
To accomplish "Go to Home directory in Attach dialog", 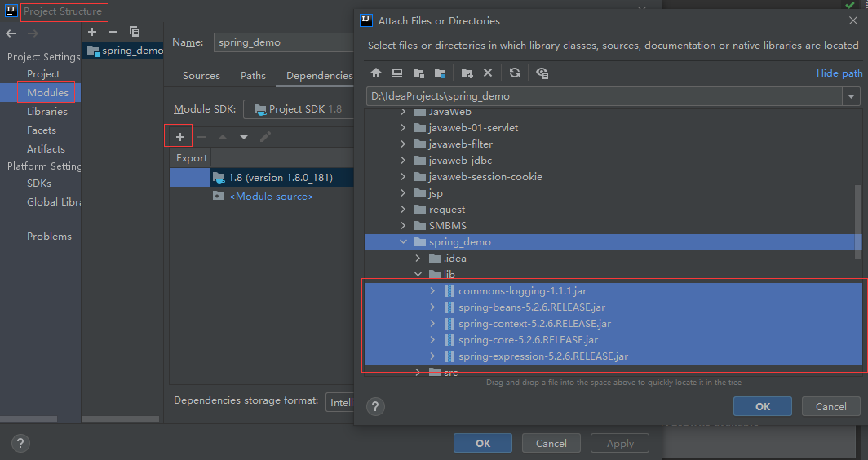I will click(x=376, y=73).
